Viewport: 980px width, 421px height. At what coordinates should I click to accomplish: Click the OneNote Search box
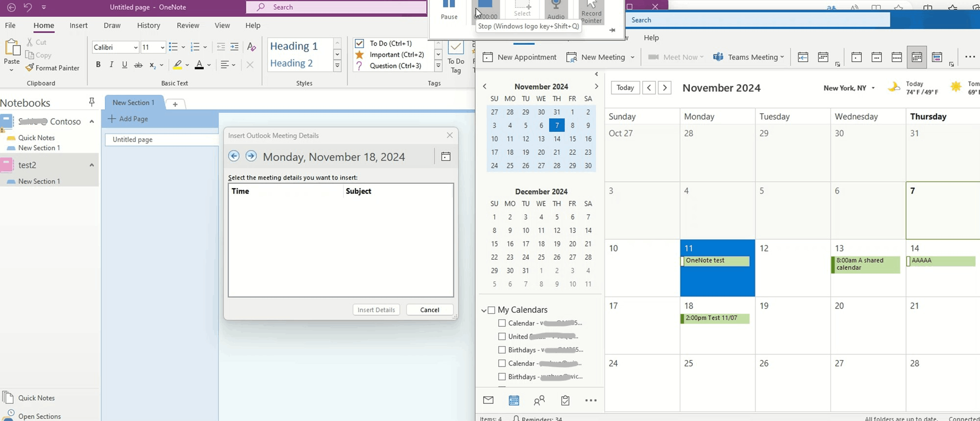pos(337,7)
